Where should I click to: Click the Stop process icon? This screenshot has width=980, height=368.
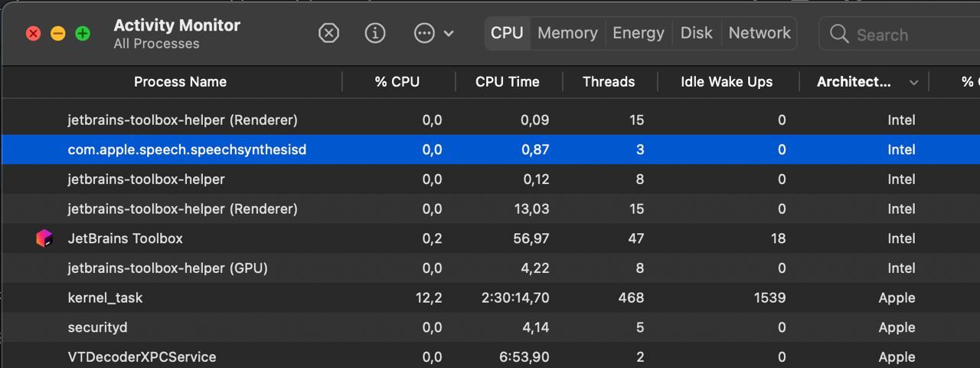click(x=328, y=33)
